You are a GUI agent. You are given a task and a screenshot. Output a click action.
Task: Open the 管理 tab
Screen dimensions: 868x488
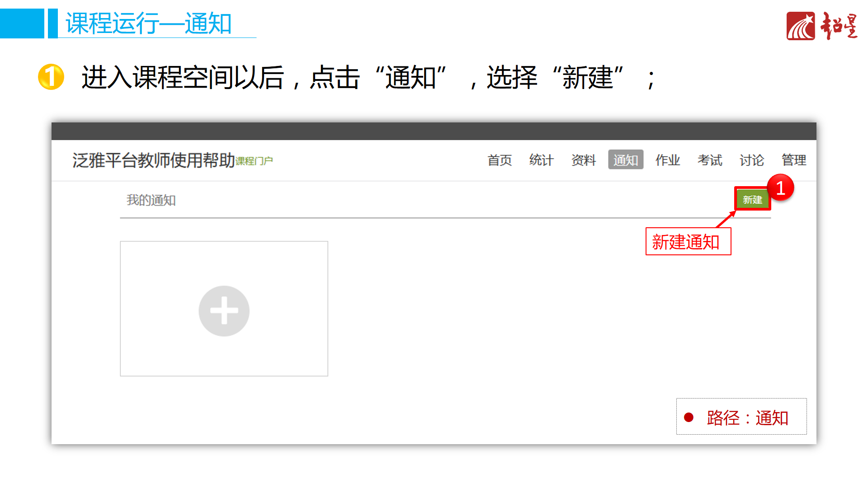793,160
